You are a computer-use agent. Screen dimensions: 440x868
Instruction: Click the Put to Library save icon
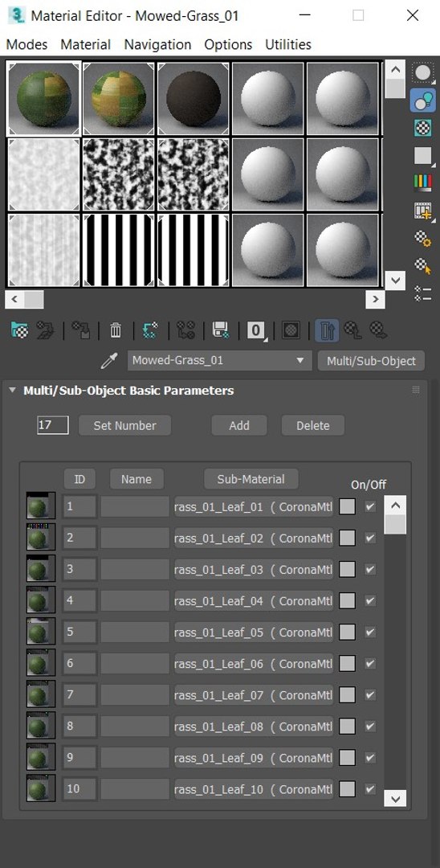pos(221,330)
